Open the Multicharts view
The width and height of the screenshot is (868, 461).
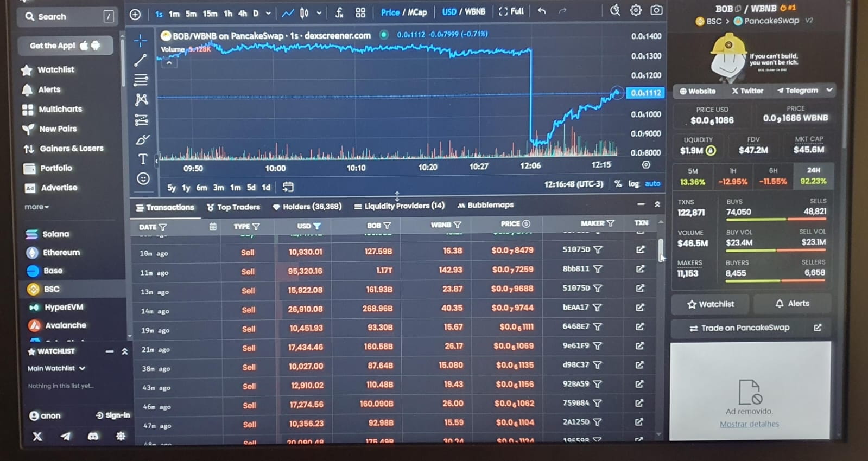click(x=52, y=109)
